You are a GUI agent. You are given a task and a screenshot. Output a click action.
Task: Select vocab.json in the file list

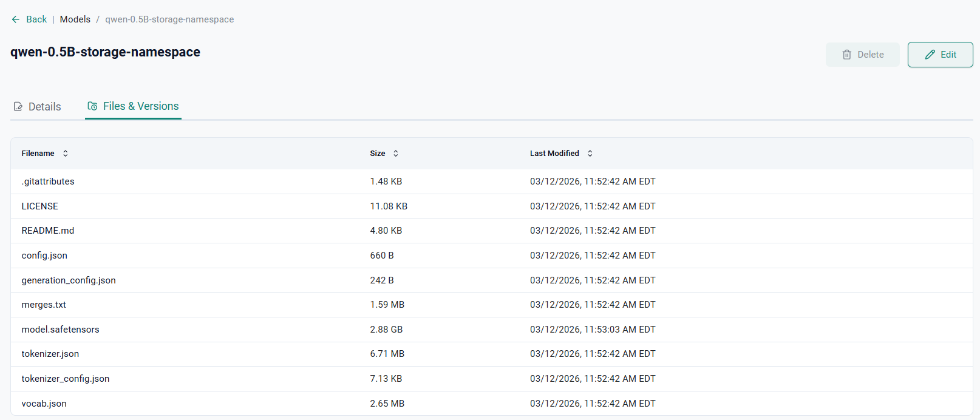pyautogui.click(x=44, y=404)
